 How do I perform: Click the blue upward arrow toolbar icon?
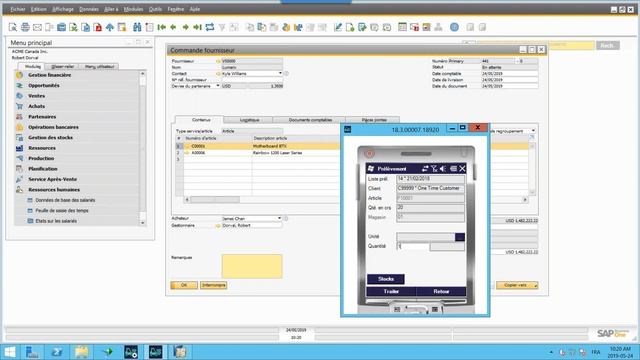[110, 27]
